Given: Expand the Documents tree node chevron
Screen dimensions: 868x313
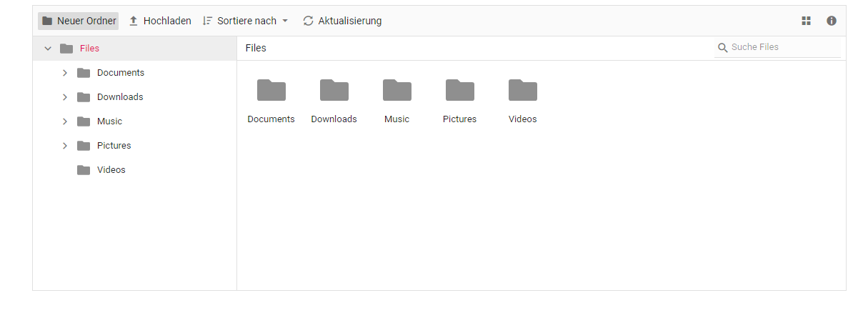Looking at the screenshot, I should click(x=65, y=73).
